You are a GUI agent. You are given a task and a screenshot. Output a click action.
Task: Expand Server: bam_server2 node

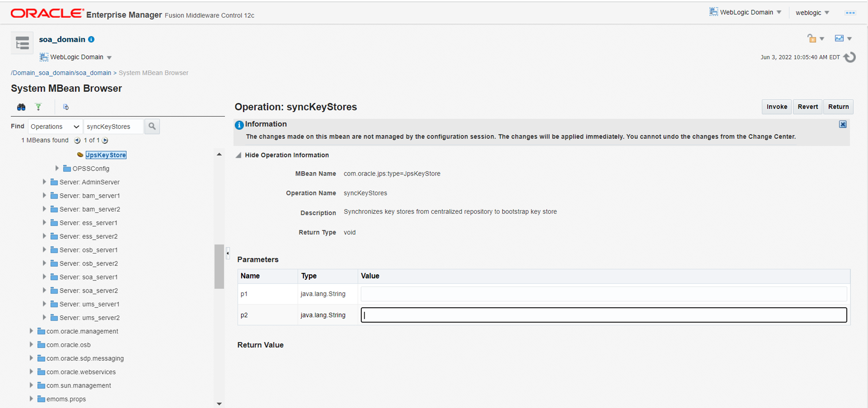(44, 209)
